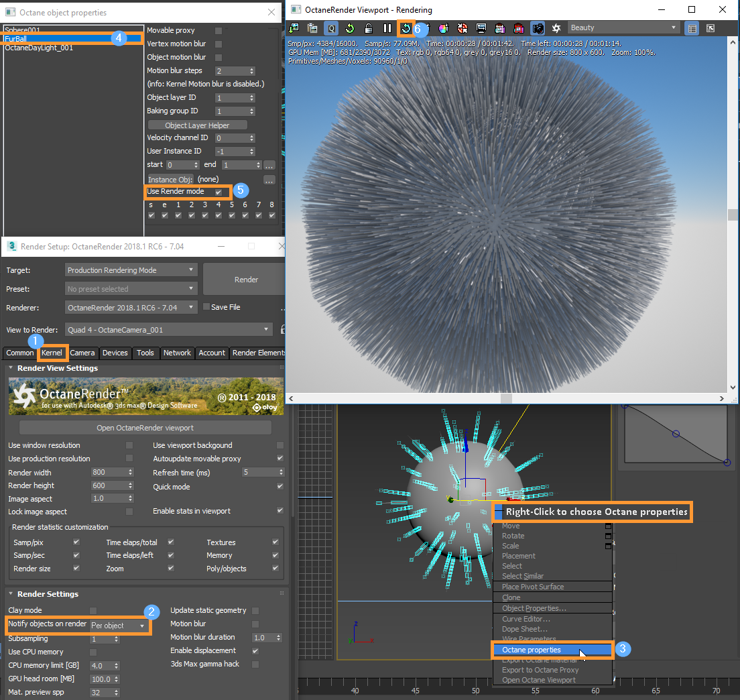
Task: Collapse the Render Settings rollout
Action: click(x=10, y=594)
